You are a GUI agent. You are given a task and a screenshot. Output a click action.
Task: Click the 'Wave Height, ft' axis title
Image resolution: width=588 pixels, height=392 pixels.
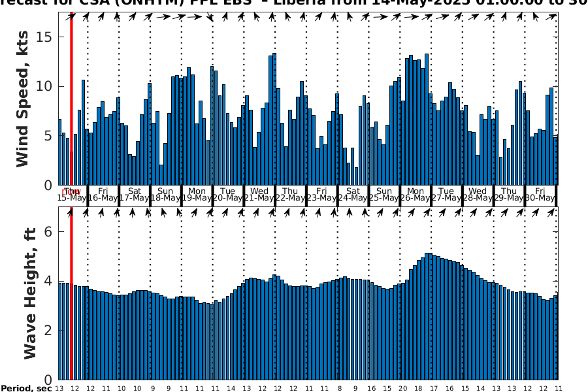[x=29, y=293]
